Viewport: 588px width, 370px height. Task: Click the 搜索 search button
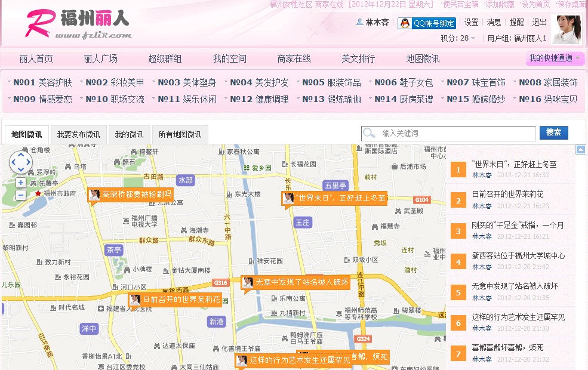pos(553,133)
